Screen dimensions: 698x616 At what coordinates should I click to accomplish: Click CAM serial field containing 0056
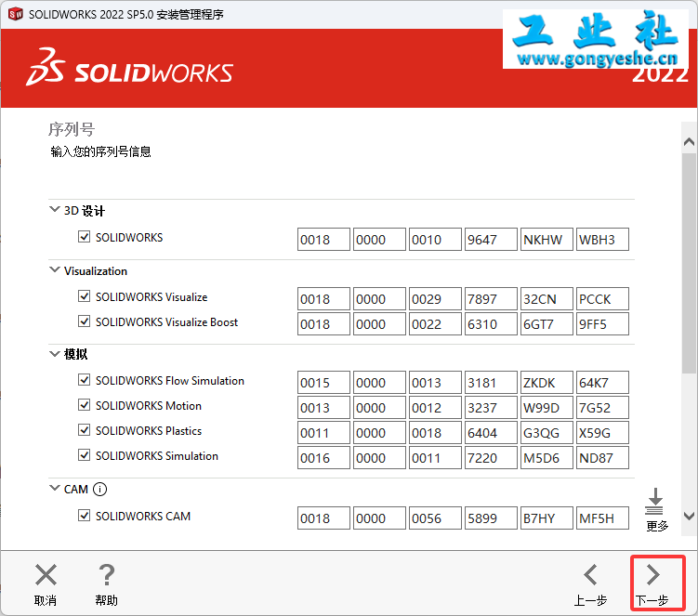tap(435, 518)
